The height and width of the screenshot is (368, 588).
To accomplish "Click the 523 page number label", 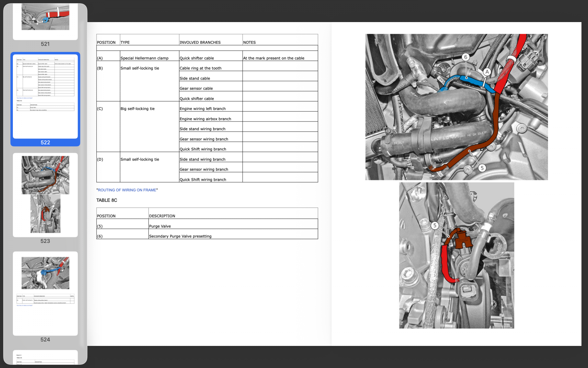I will click(x=45, y=241).
